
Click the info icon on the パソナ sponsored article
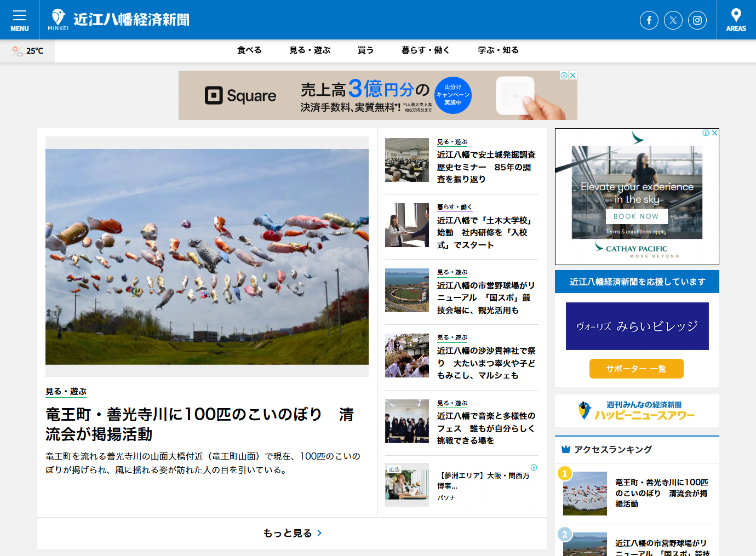[x=534, y=468]
